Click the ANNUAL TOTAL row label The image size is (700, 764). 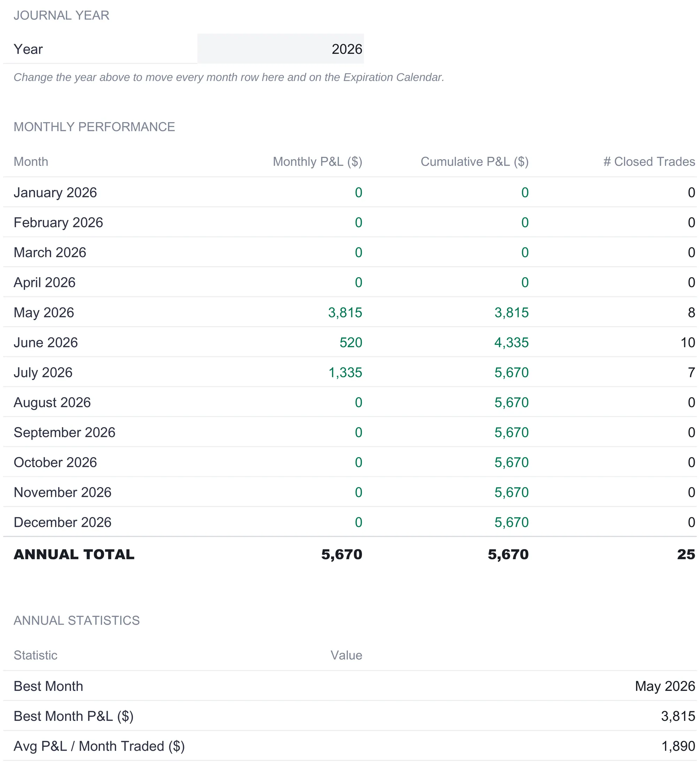(x=74, y=554)
